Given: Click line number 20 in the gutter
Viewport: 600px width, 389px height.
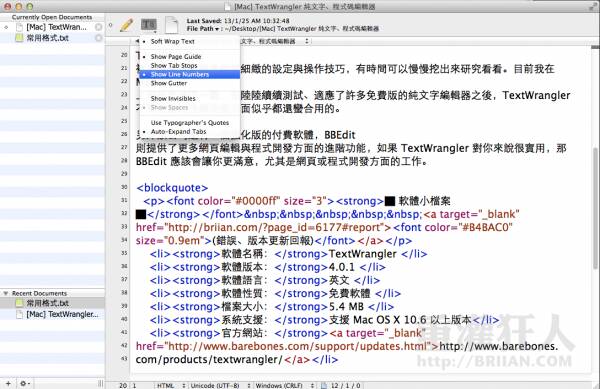Looking at the screenshot, I should [124, 55].
